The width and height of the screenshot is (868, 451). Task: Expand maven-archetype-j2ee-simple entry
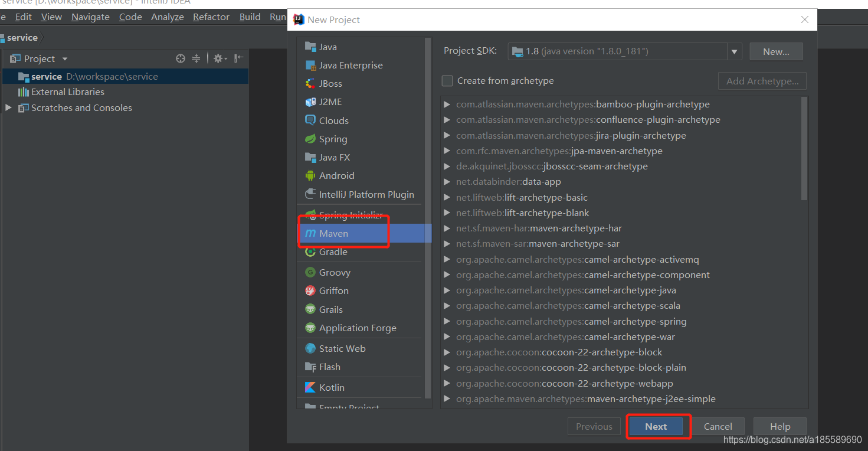(447, 399)
